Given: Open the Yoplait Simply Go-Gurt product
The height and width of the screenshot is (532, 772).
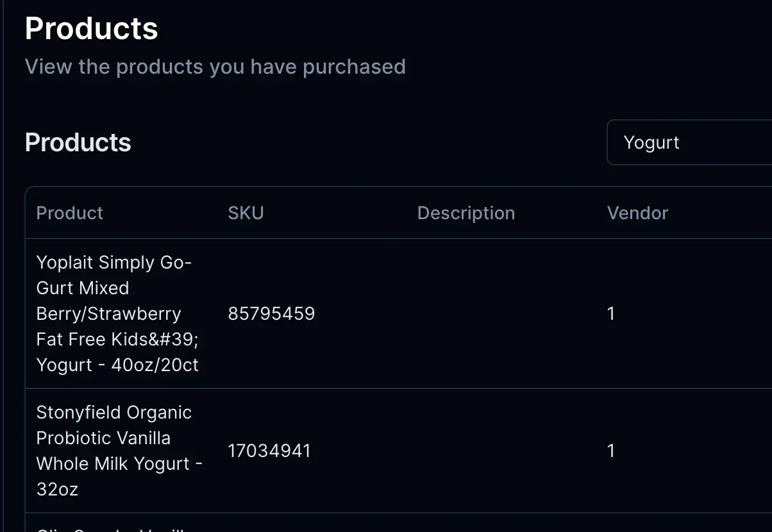Looking at the screenshot, I should click(117, 313).
